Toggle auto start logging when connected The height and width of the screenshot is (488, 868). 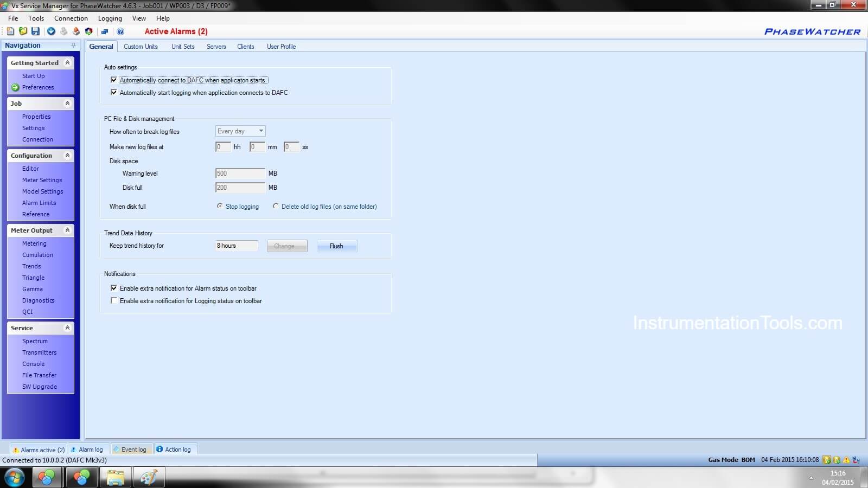[x=114, y=92]
